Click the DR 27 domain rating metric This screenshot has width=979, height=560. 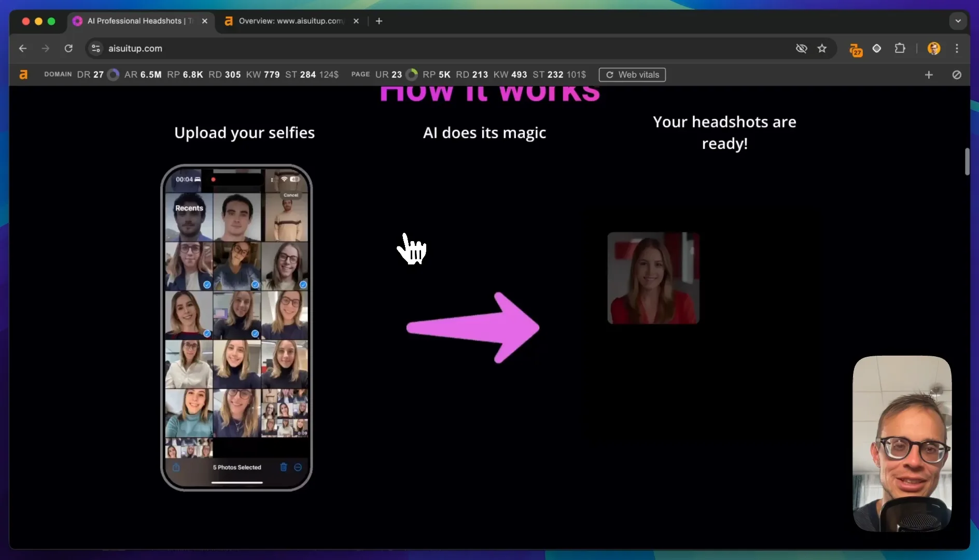[x=90, y=75]
